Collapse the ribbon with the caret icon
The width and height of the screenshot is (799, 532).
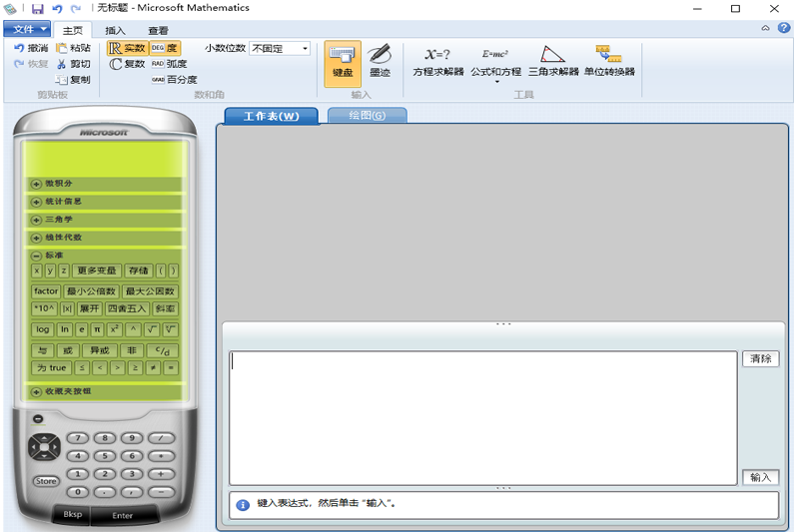click(765, 28)
